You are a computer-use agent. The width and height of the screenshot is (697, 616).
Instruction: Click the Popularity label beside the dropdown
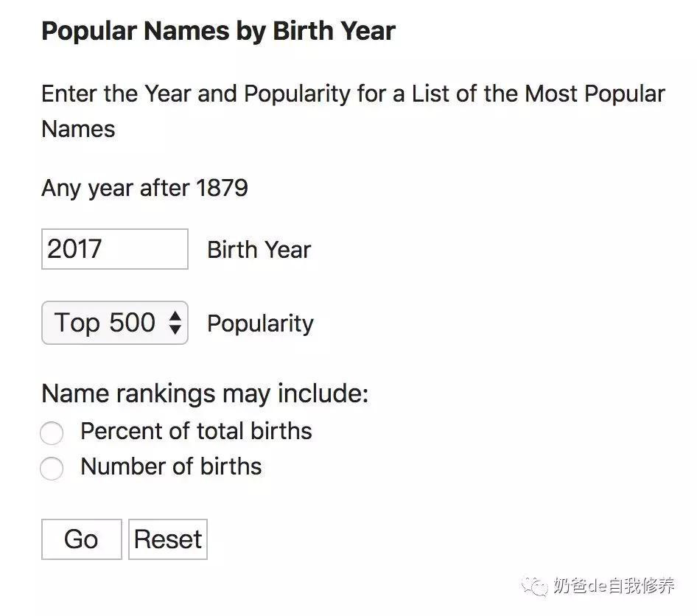click(260, 323)
